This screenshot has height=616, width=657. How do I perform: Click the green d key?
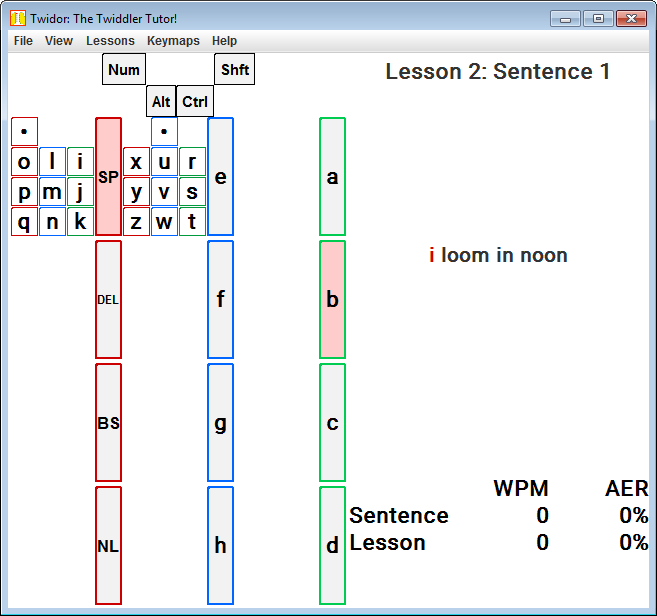[332, 546]
